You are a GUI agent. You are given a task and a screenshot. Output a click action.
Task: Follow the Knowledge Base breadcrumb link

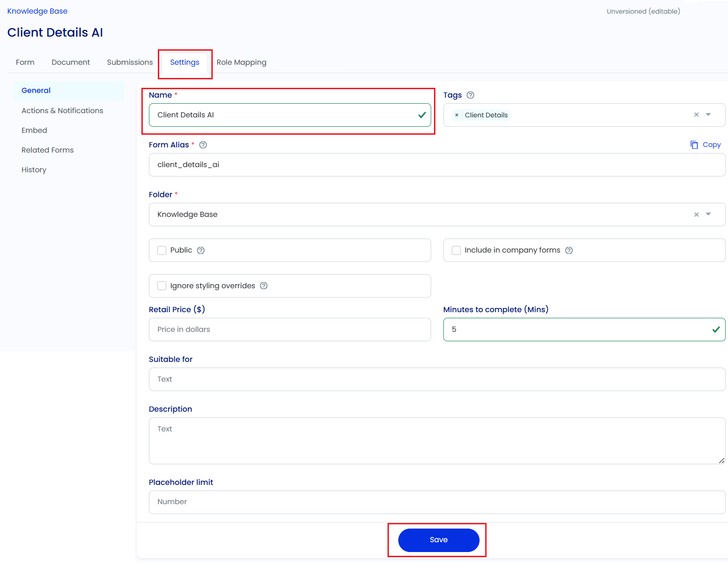click(38, 11)
